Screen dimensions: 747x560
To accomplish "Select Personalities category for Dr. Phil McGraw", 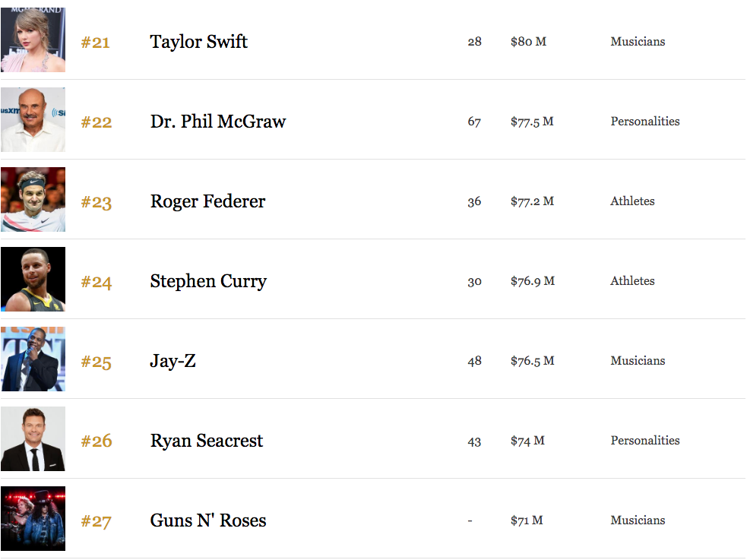I will (x=645, y=122).
